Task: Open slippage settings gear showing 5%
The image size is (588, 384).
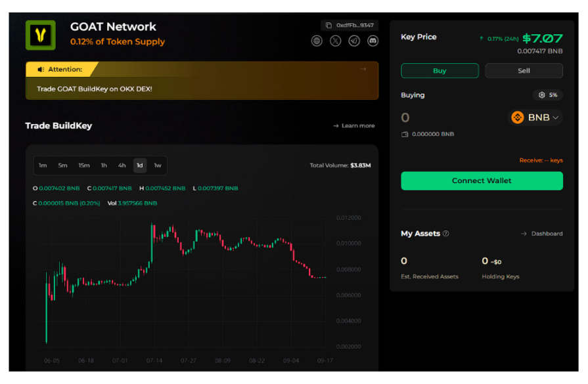Action: 547,95
